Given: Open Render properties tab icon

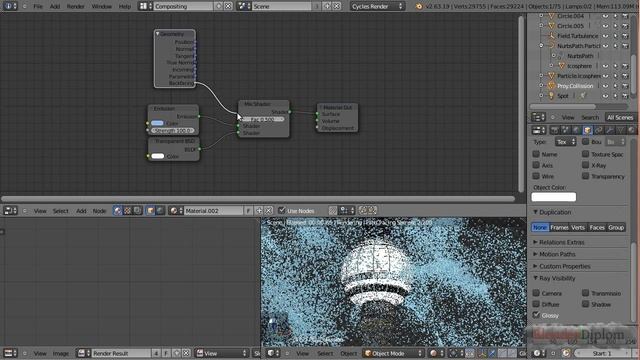Looking at the screenshot, I should (554, 130).
